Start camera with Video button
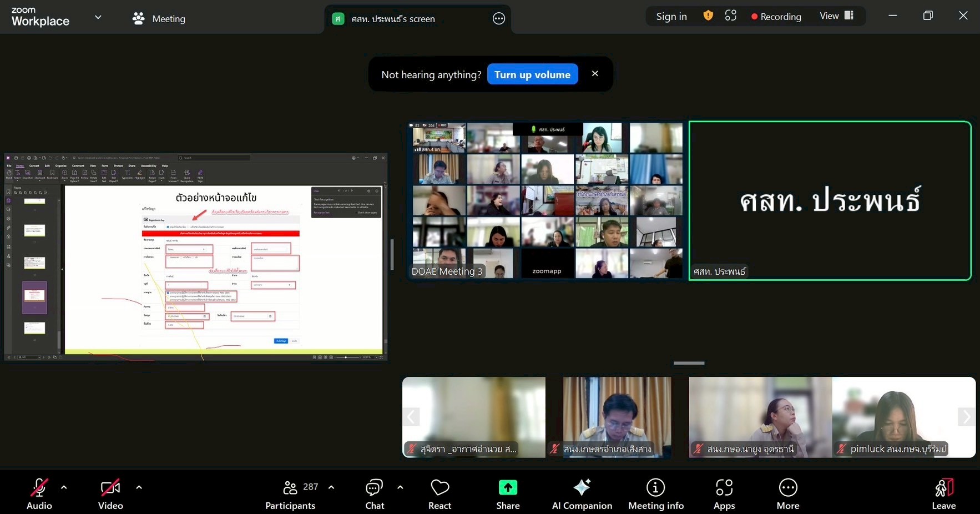The image size is (980, 514). tap(110, 493)
